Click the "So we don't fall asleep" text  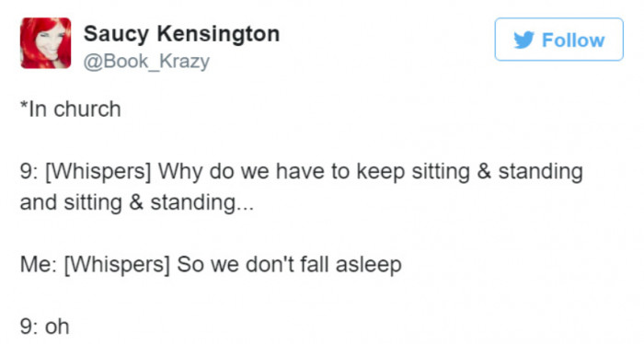pos(289,265)
